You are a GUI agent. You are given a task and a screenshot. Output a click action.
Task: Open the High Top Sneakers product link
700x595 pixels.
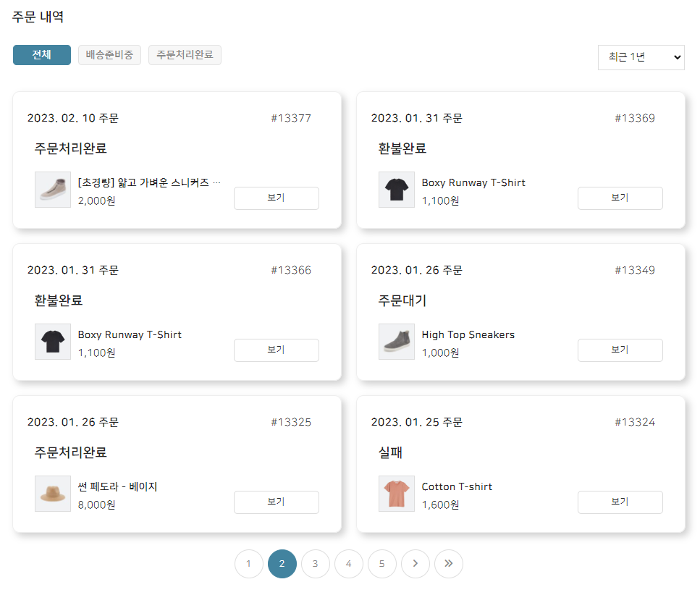pyautogui.click(x=468, y=334)
